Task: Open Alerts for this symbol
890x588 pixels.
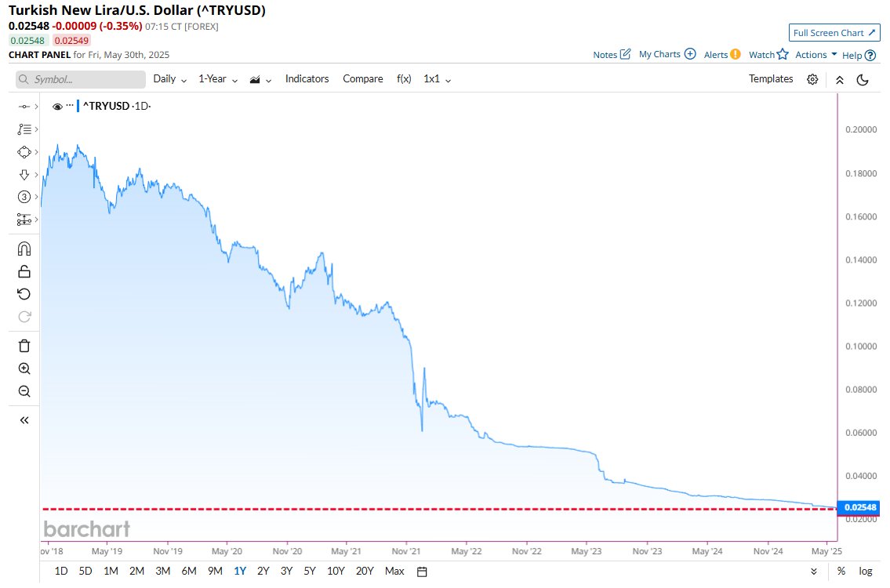Action: (x=722, y=54)
